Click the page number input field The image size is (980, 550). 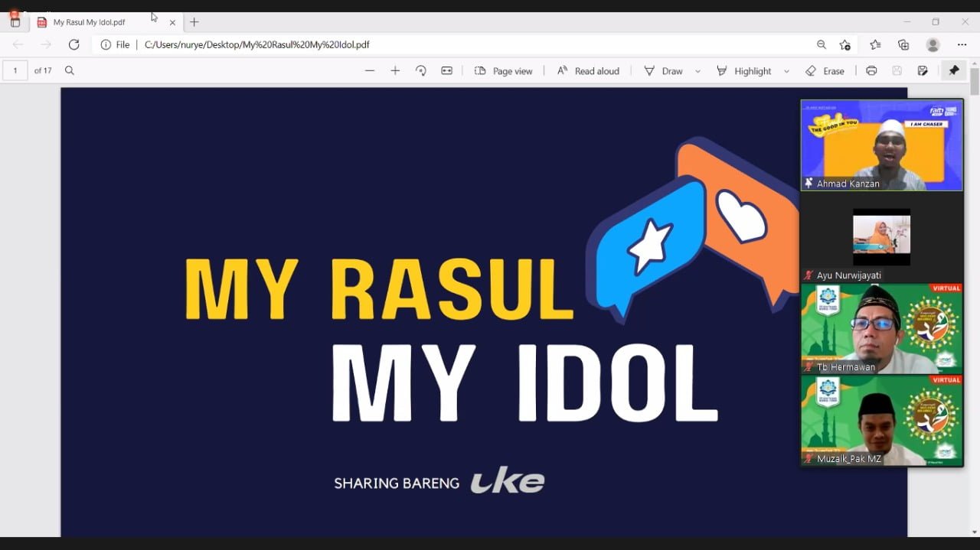click(15, 70)
